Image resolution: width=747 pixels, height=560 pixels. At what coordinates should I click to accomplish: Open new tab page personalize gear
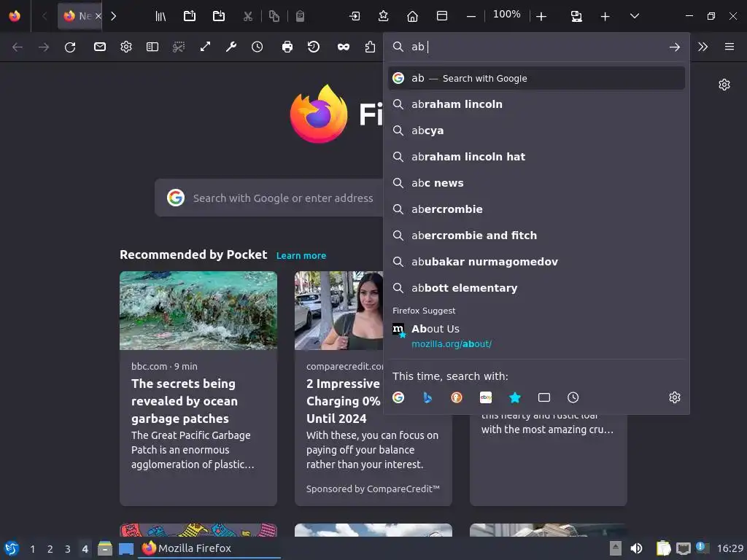point(724,85)
